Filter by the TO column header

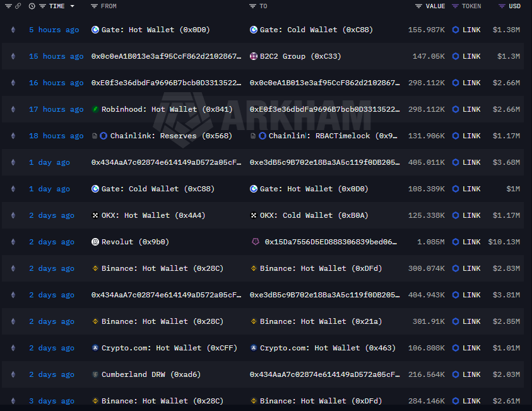coord(258,6)
